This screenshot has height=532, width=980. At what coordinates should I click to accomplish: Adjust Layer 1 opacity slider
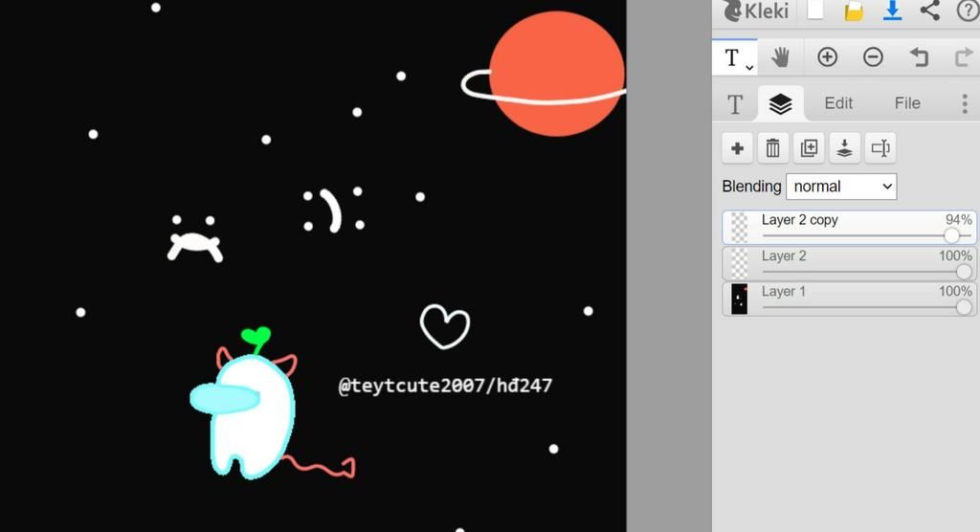pyautogui.click(x=867, y=307)
